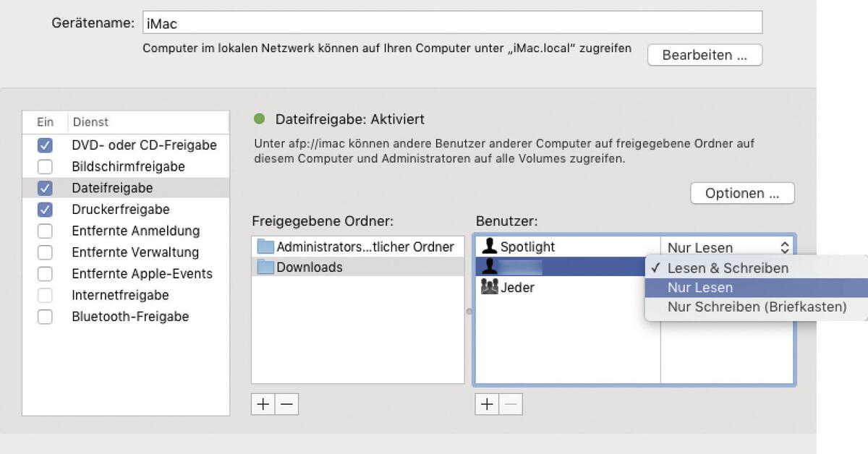Image resolution: width=868 pixels, height=454 pixels.
Task: Uncheck the Druckerfreigabe service
Action: click(x=45, y=210)
